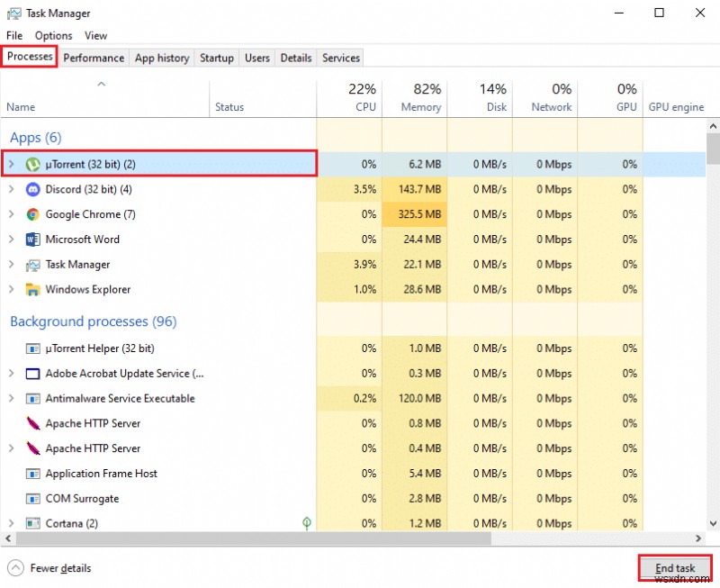
Task: Click the green leaf suspended icon for Cortana
Action: 307,523
